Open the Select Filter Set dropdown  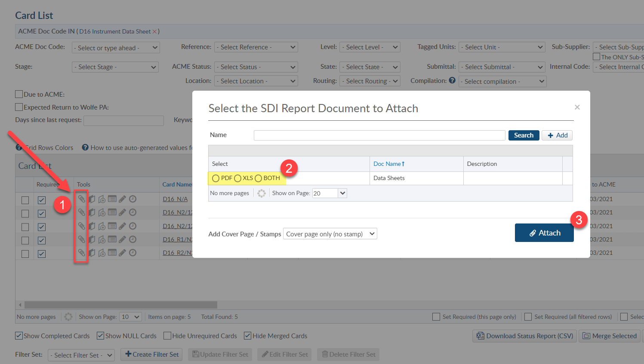82,355
